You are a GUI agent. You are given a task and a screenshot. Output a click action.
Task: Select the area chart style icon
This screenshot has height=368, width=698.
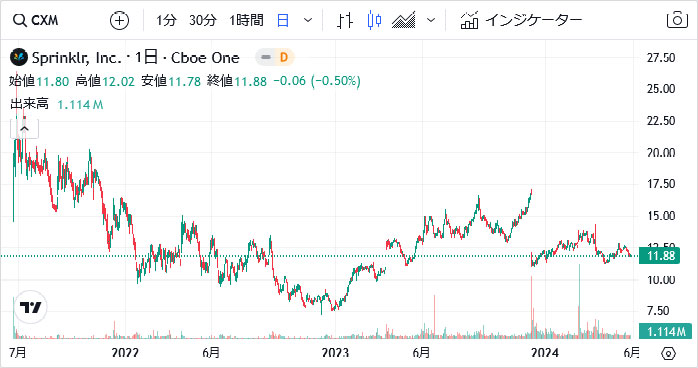[x=403, y=20]
